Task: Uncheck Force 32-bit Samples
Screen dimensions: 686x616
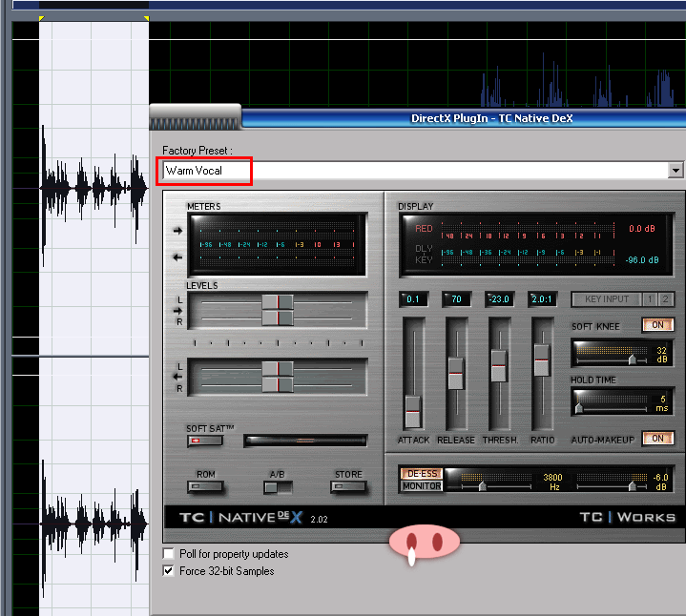Action: coord(169,570)
